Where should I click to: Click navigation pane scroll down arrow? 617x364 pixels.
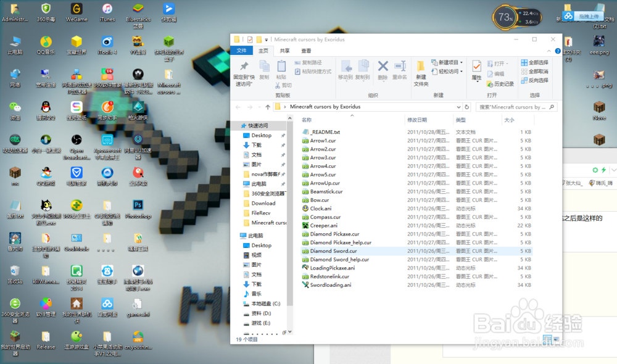pyautogui.click(x=290, y=332)
